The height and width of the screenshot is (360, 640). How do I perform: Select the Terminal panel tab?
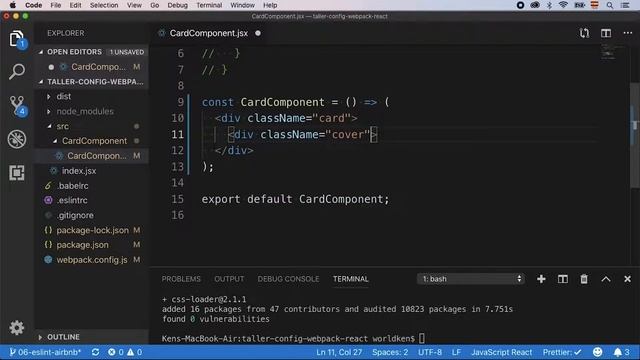click(351, 279)
